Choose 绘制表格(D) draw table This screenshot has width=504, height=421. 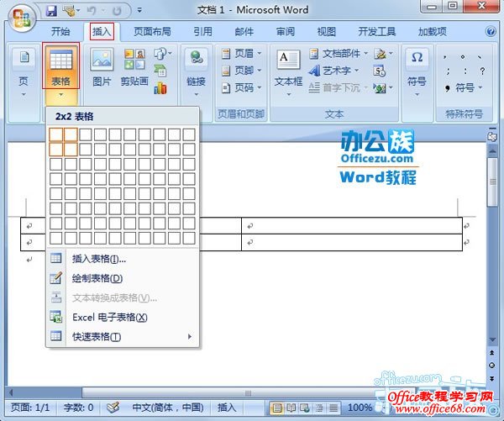pyautogui.click(x=123, y=278)
